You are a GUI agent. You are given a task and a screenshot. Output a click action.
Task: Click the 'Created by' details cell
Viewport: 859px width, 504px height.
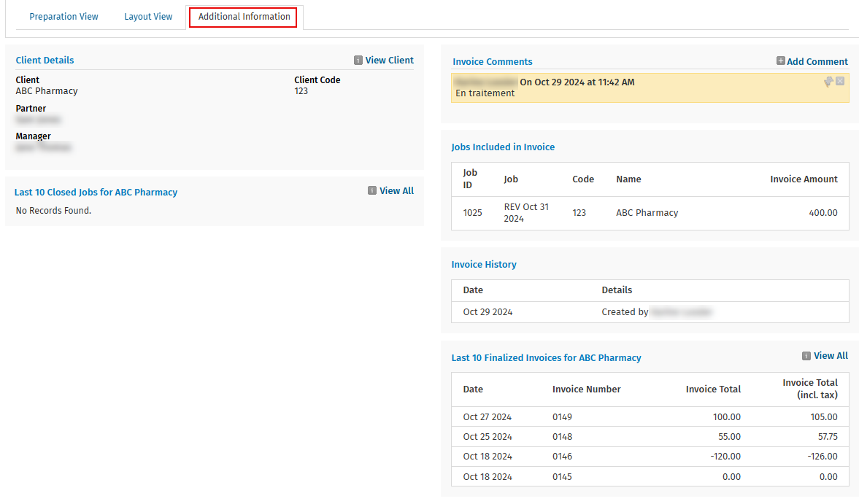point(656,312)
